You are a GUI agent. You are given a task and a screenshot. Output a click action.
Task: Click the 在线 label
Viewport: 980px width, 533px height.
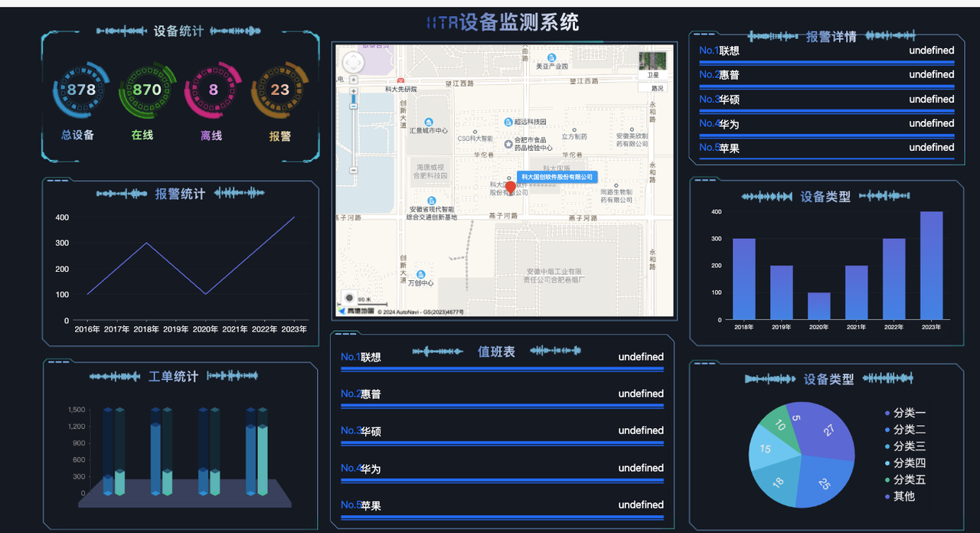tap(142, 136)
